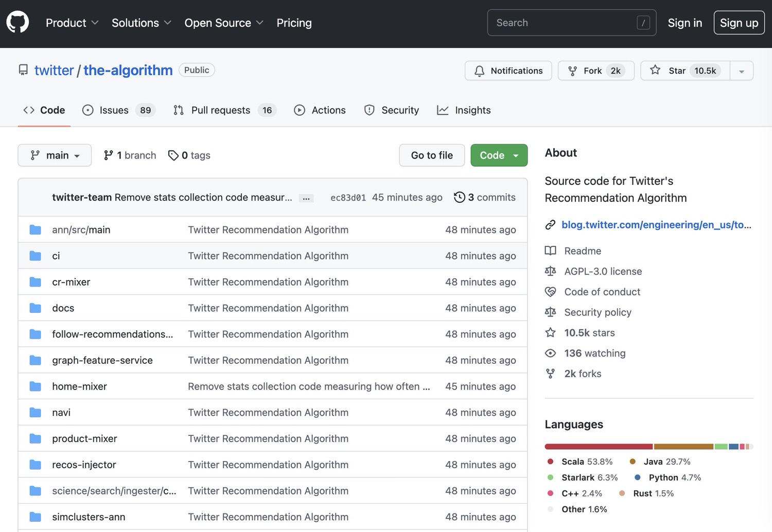Expand the Open Source menu
The image size is (772, 532).
[224, 23]
